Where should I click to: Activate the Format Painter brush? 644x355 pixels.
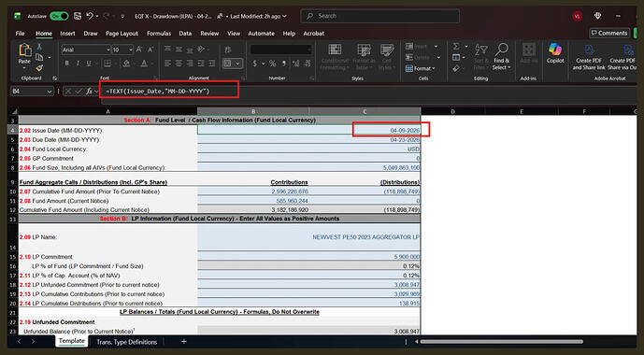coord(39,67)
